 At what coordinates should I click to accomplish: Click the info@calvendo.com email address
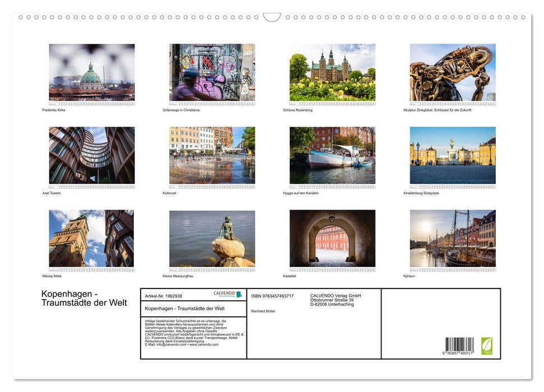click(168, 346)
